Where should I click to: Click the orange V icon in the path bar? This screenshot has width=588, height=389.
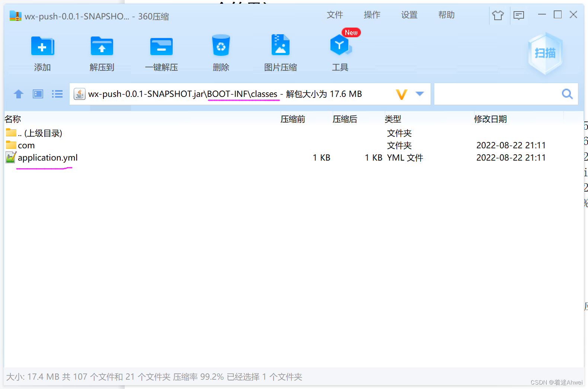[402, 94]
